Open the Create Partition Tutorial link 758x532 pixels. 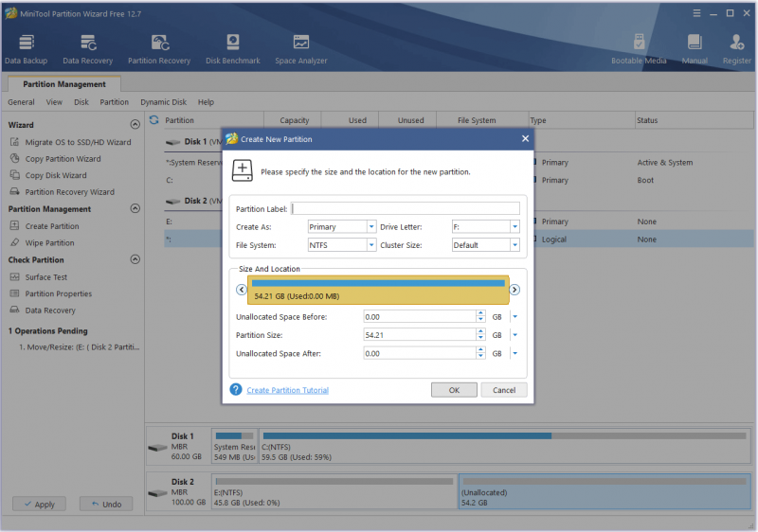tap(287, 390)
